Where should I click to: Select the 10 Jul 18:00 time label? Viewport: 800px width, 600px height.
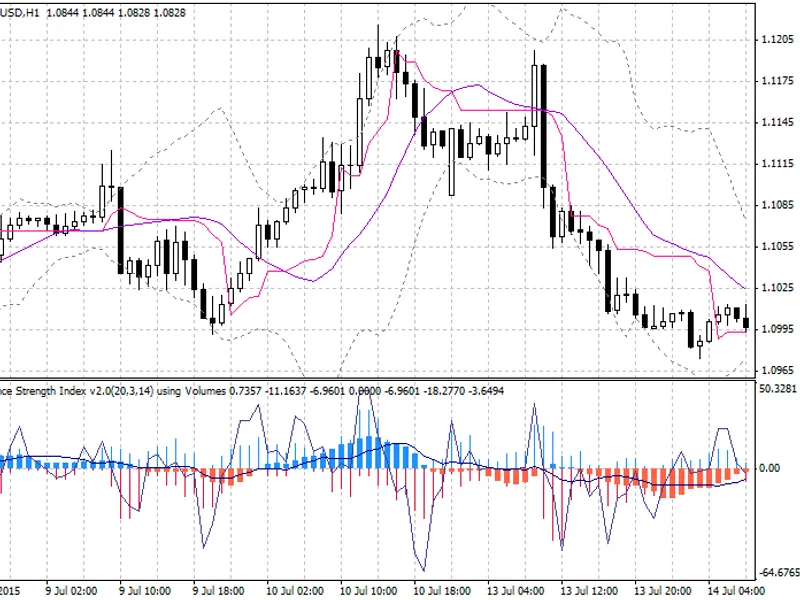(442, 591)
